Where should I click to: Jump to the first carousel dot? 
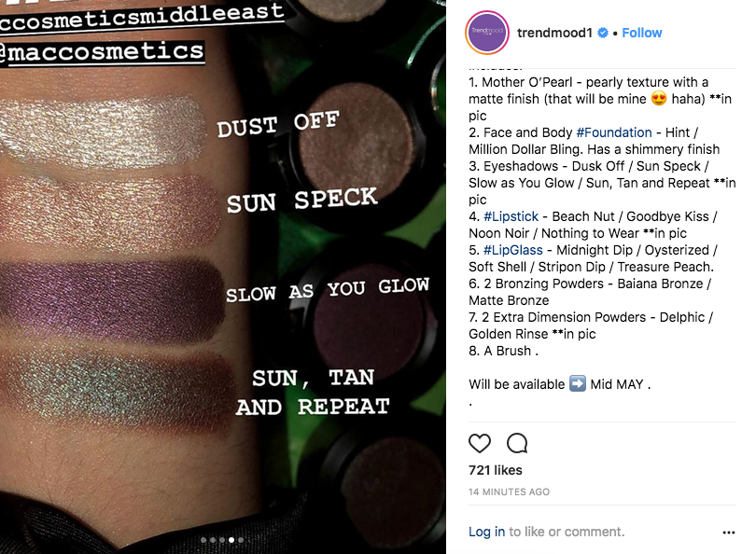[203, 539]
